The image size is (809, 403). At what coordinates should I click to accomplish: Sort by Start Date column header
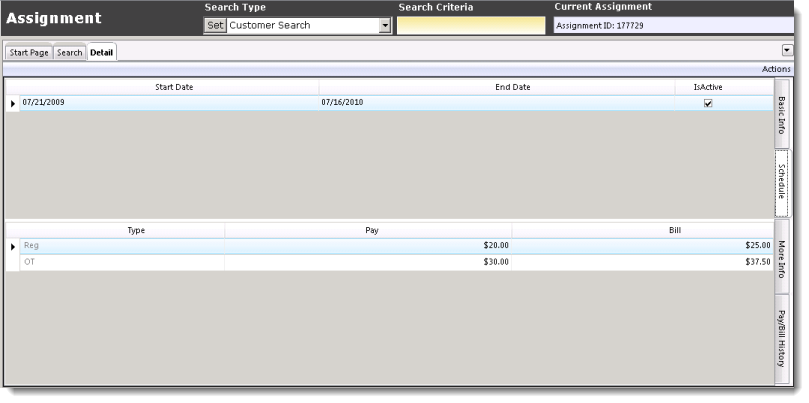pyautogui.click(x=174, y=87)
